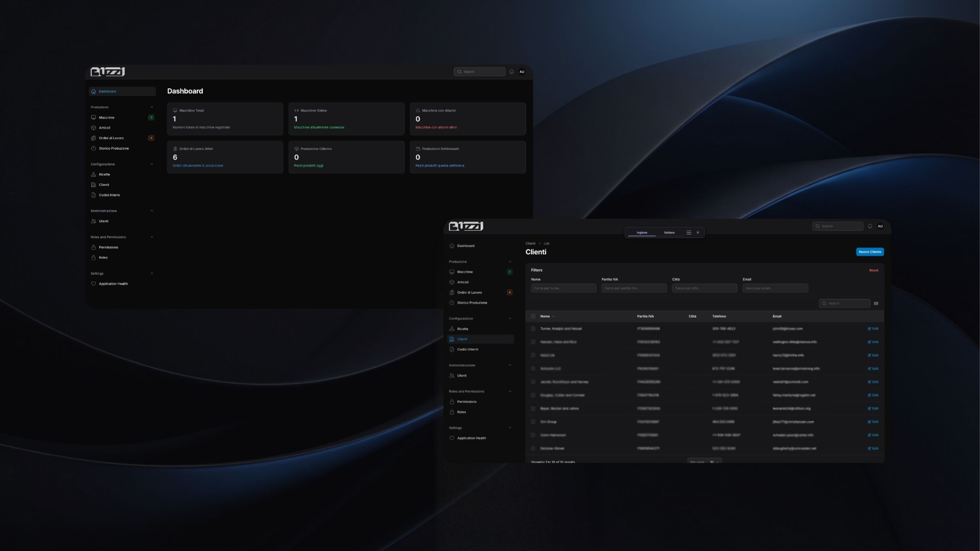980x551 pixels.
Task: Check the first client row checkbox
Action: 533,328
